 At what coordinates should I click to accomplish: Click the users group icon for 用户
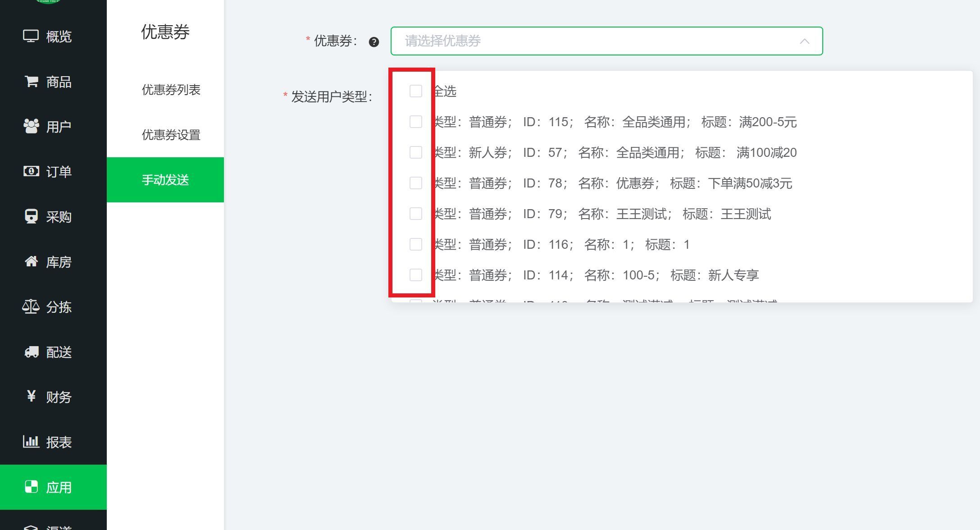[31, 127]
